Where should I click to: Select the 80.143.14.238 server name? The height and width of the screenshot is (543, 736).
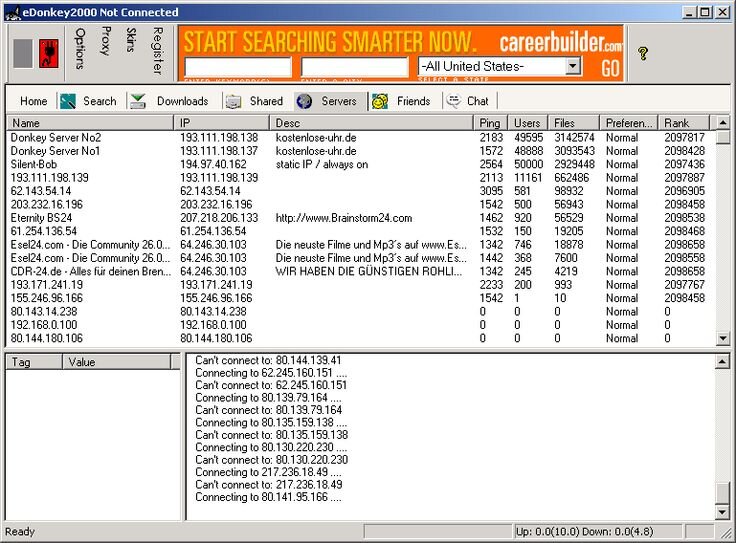coord(44,311)
